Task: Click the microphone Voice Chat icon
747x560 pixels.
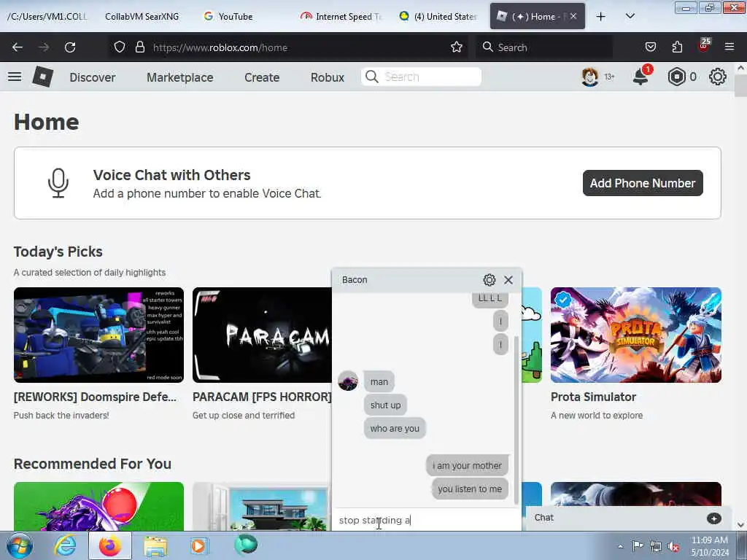Action: [x=58, y=183]
